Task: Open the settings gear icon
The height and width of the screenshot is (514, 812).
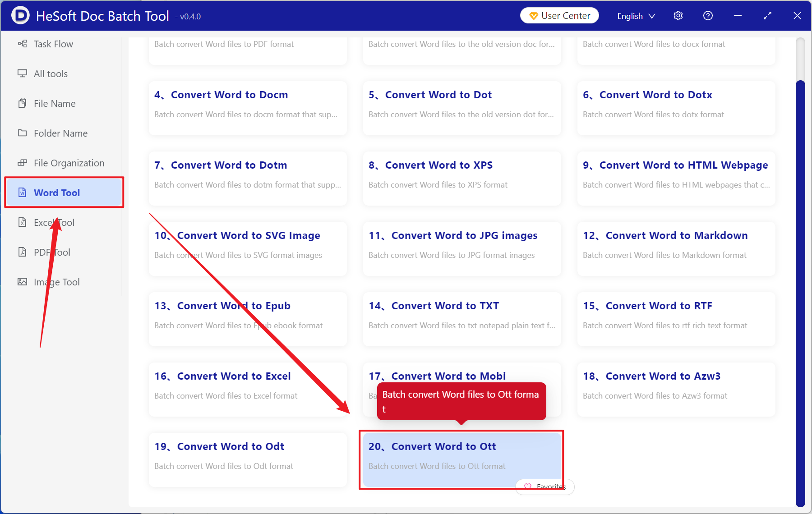Action: pos(678,16)
